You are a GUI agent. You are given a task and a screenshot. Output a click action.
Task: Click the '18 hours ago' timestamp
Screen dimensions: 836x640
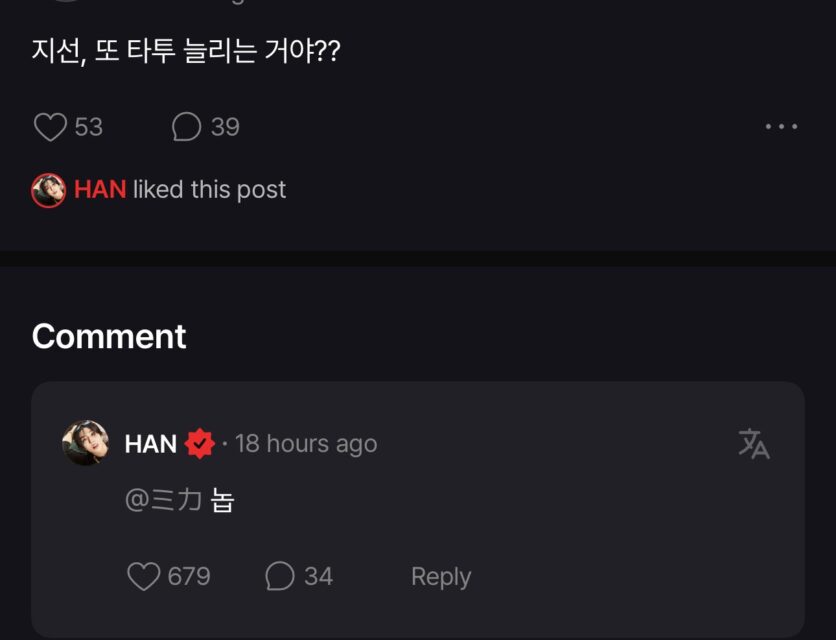point(306,444)
